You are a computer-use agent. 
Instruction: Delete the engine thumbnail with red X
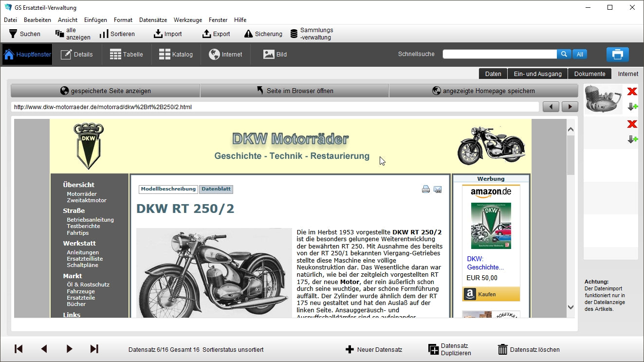pyautogui.click(x=632, y=92)
